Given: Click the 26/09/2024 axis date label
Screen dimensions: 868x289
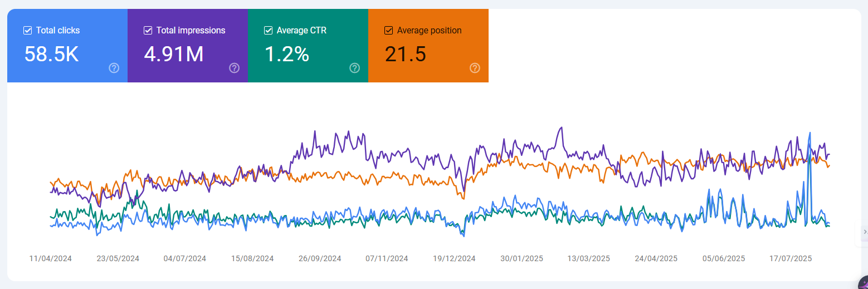Looking at the screenshot, I should (x=320, y=259).
